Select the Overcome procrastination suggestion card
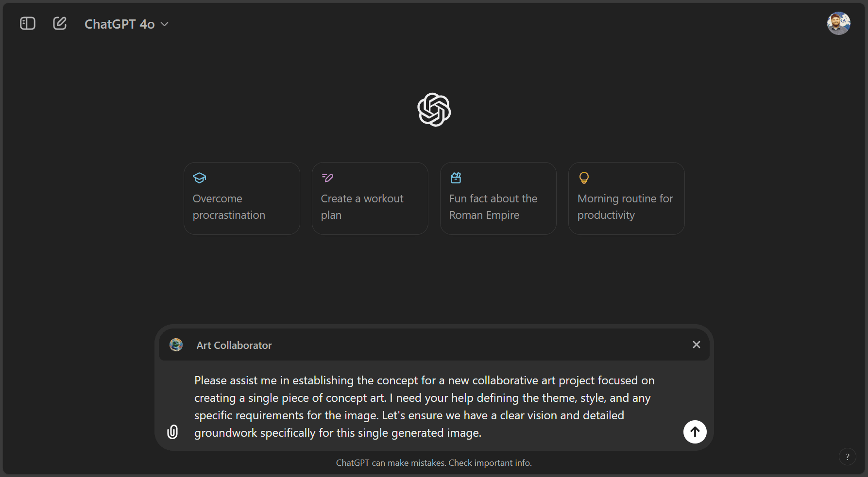The height and width of the screenshot is (477, 868). tap(241, 198)
